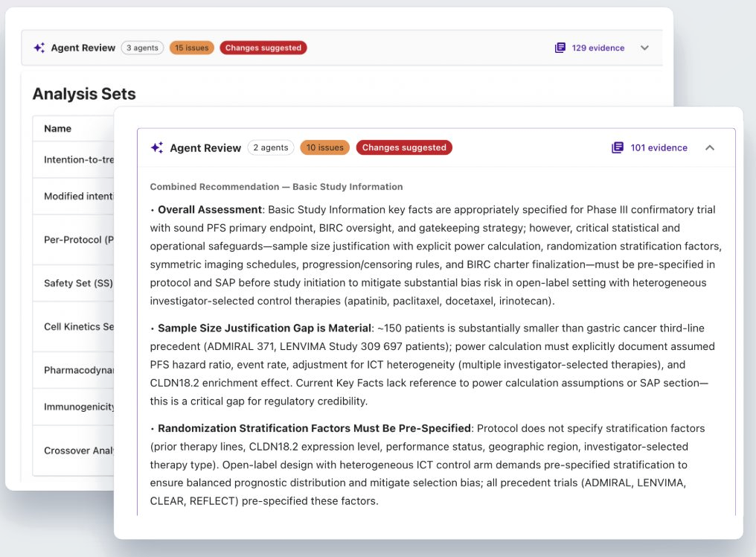Open the 129 evidence link
Viewport: 756px width, 557px height.
click(x=598, y=48)
